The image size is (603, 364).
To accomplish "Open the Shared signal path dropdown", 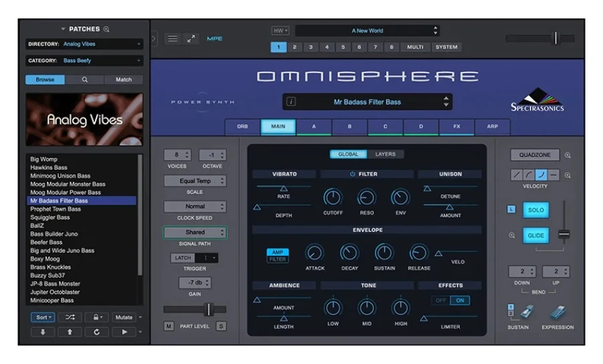I will 195,232.
